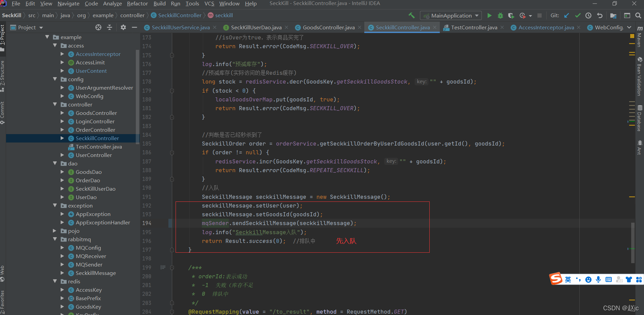Open the VCS menu
644x315 pixels.
point(209,4)
